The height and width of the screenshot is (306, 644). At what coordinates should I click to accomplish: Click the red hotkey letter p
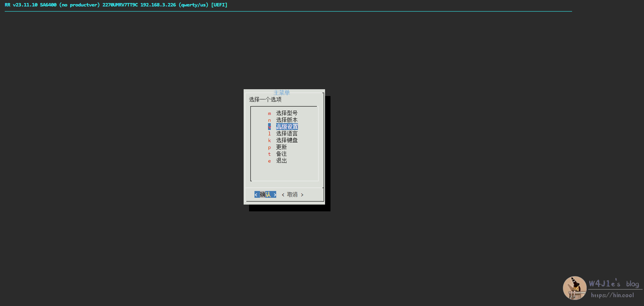(269, 147)
